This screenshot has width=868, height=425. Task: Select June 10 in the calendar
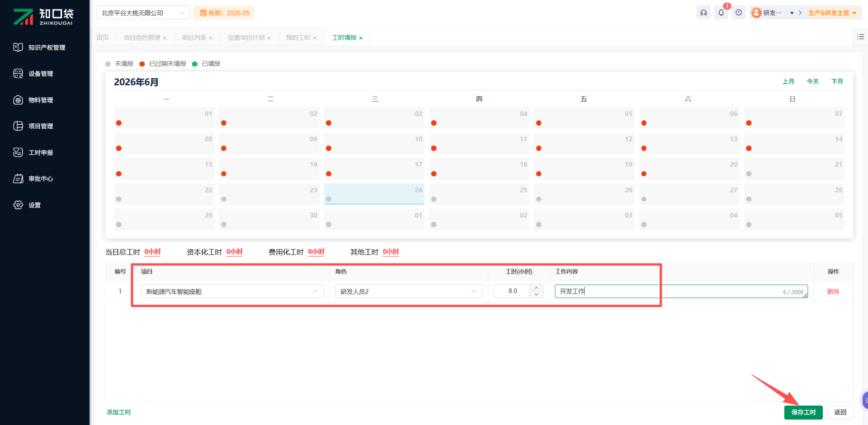click(x=374, y=143)
